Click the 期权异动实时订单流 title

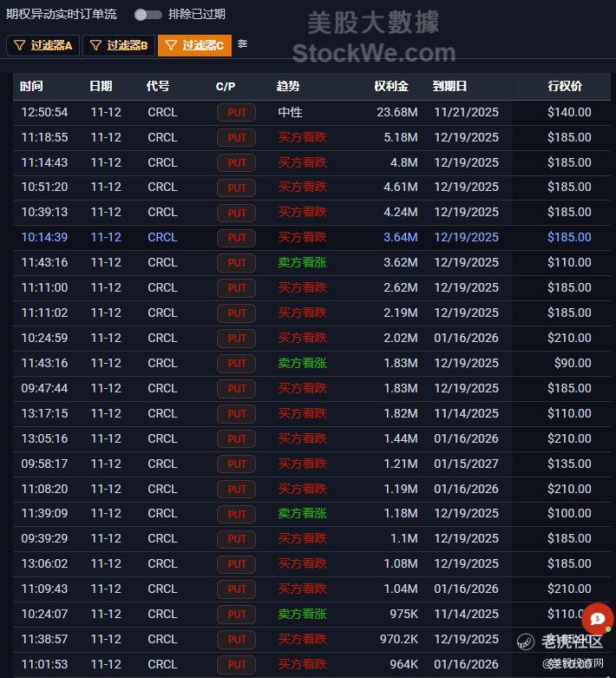point(62,14)
